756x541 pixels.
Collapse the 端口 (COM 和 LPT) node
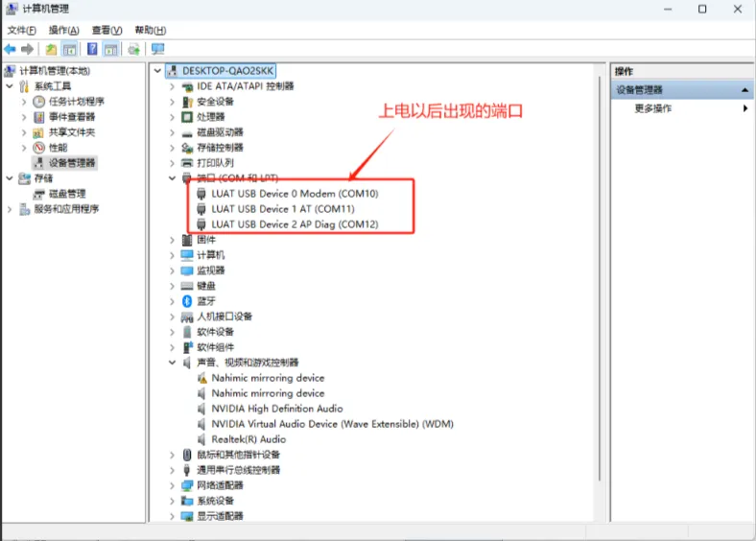(172, 177)
